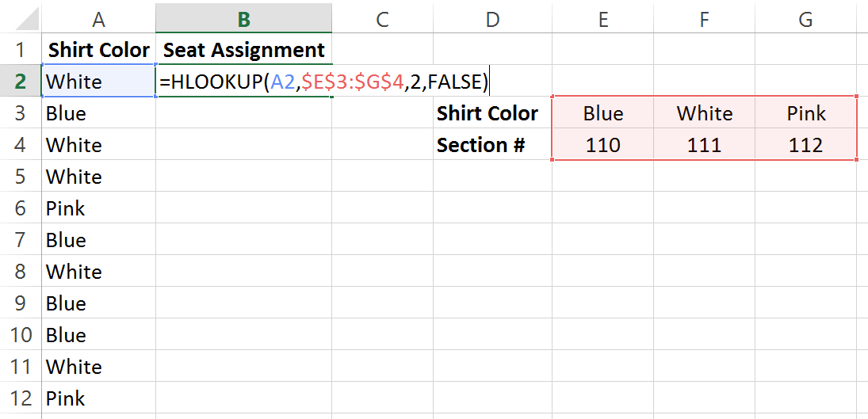
Task: Select row 9 header
Action: click(x=21, y=303)
